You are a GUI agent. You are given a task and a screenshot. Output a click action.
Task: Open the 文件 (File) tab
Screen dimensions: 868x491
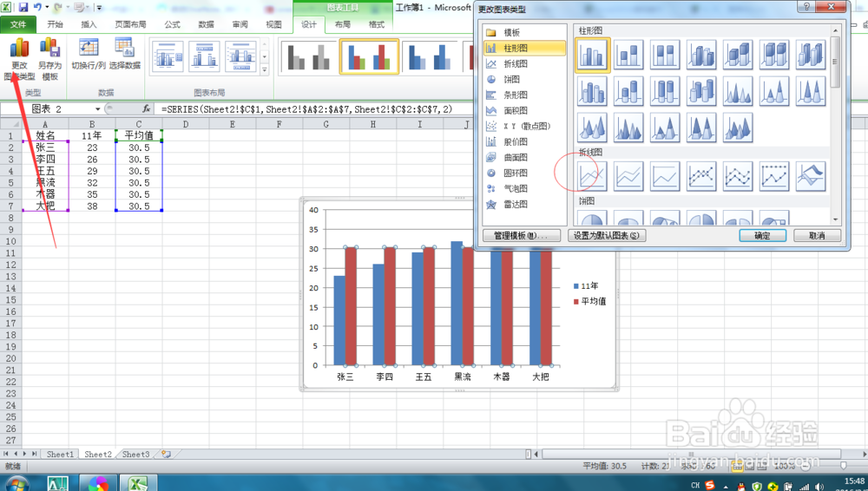pyautogui.click(x=18, y=24)
